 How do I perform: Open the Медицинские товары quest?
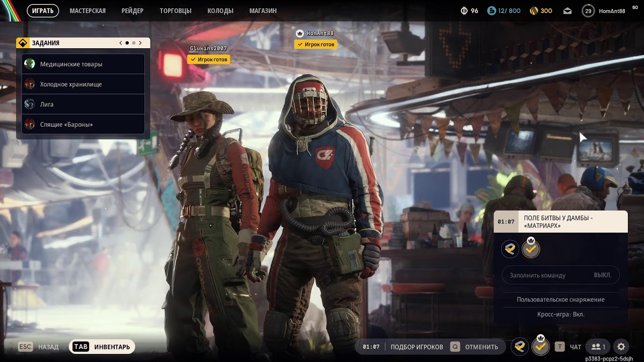point(84,64)
